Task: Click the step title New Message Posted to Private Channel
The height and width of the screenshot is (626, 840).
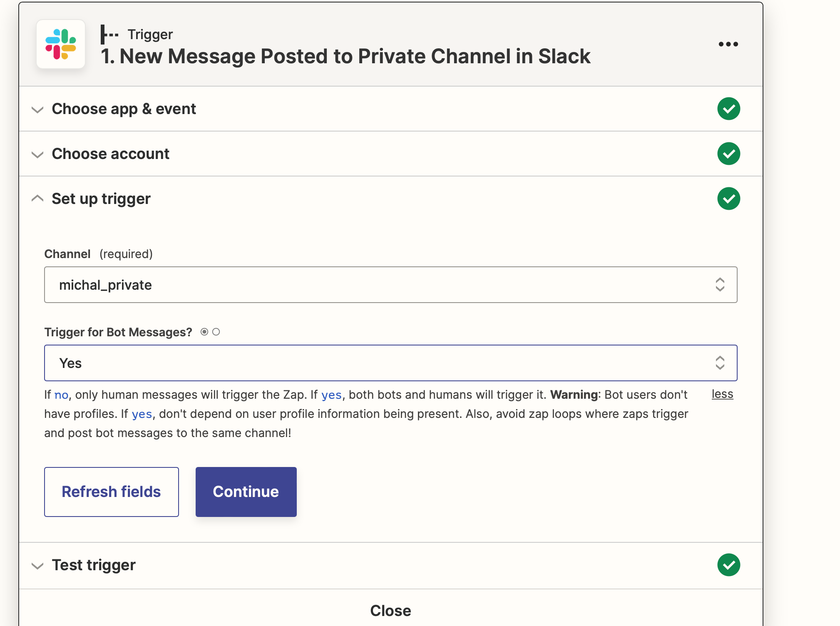Action: [x=345, y=56]
